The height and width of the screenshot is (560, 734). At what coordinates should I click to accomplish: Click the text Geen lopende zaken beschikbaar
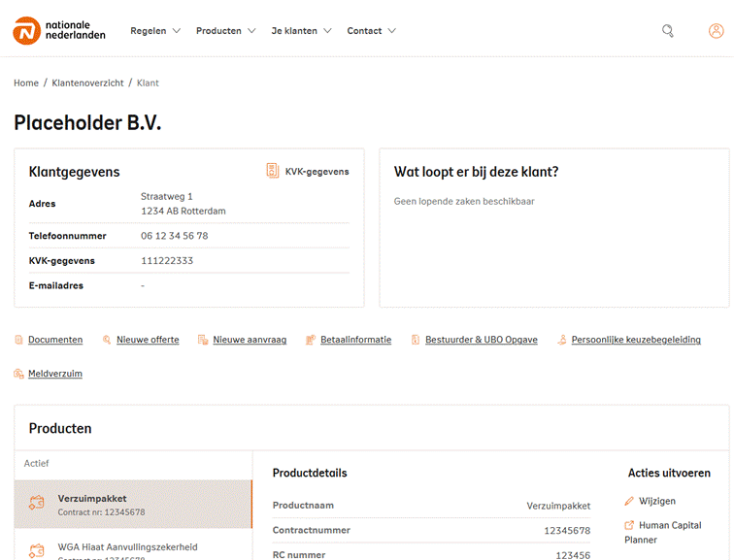pos(464,201)
